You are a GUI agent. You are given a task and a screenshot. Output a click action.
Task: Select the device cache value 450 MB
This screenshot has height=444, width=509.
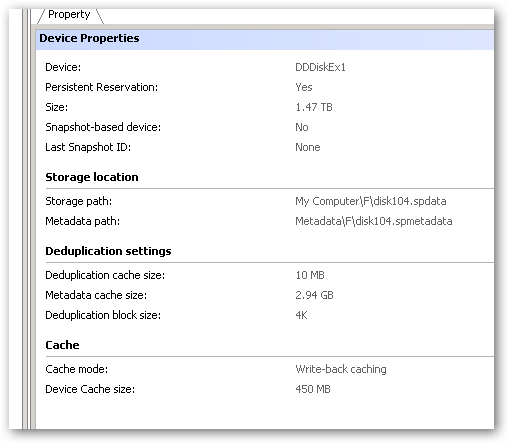(x=313, y=389)
